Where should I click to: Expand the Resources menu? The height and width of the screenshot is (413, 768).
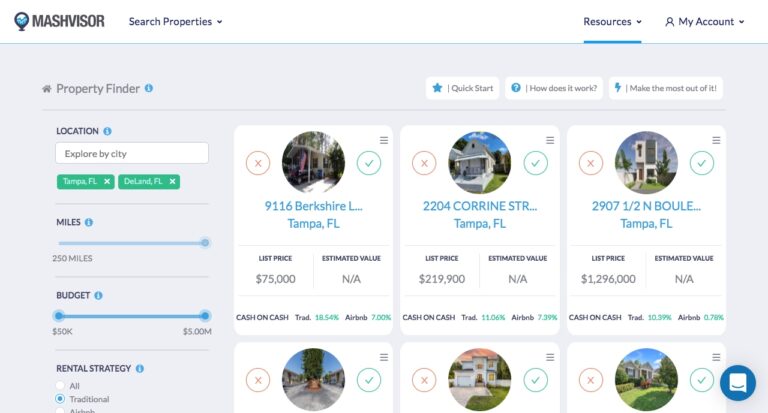click(612, 21)
